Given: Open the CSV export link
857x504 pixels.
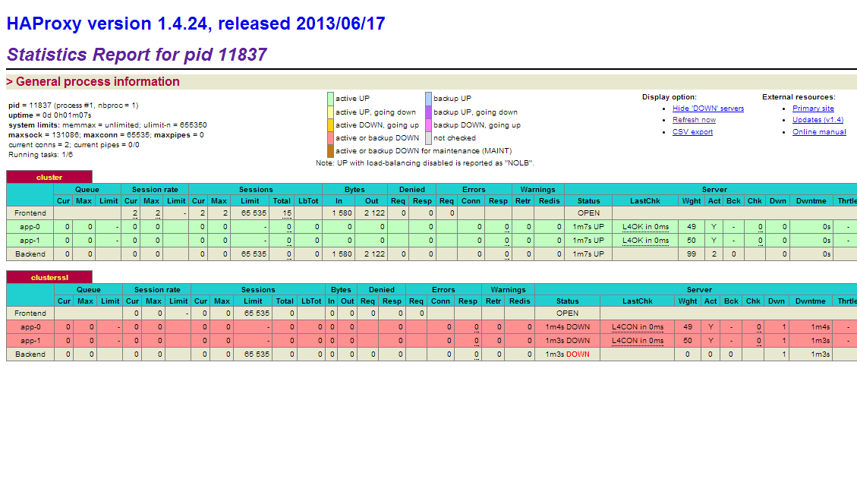Looking at the screenshot, I should click(692, 132).
